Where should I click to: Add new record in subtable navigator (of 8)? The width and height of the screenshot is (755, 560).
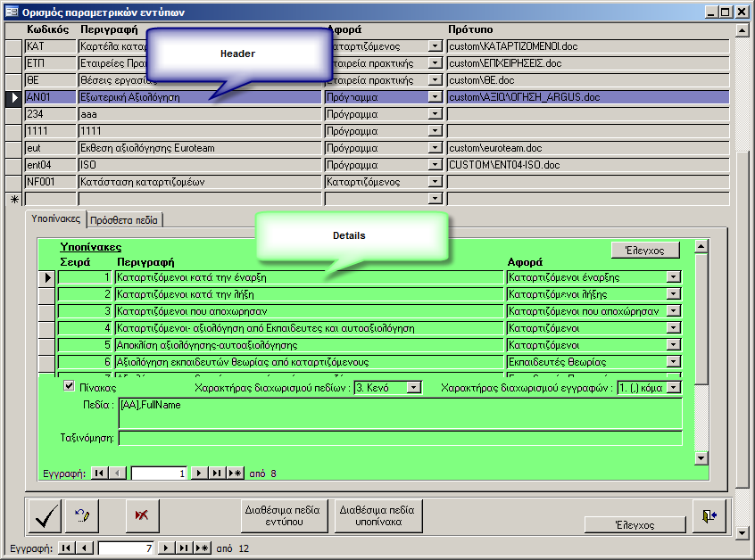235,474
